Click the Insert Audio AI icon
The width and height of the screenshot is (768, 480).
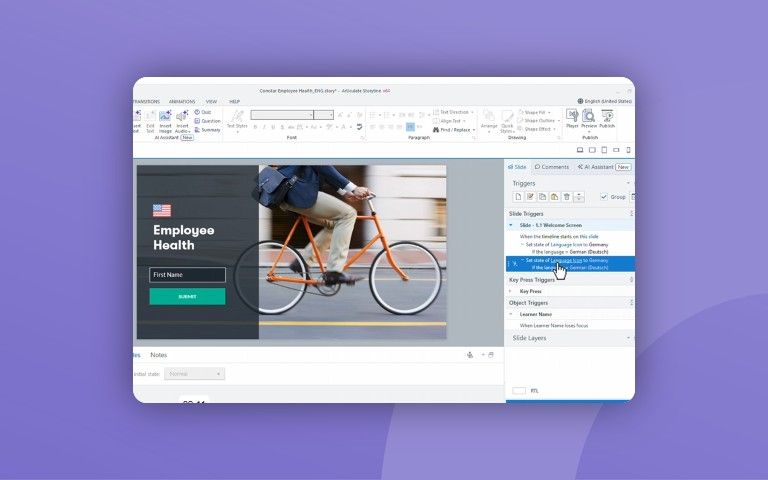182,116
